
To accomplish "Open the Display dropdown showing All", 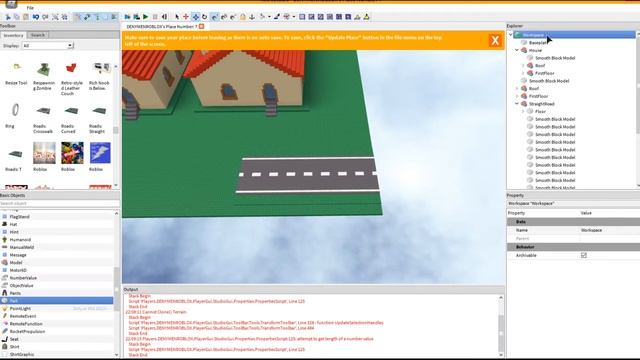I will pyautogui.click(x=48, y=46).
